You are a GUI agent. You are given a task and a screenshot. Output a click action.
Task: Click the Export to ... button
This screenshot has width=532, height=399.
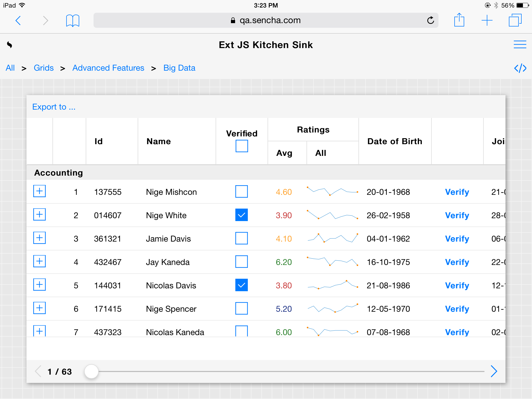(x=54, y=107)
